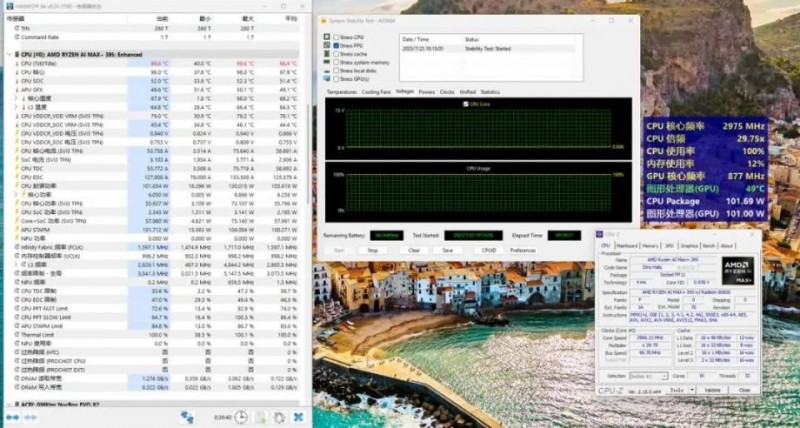Click the cache chip icon beside Stress cache
800x428 pixels.
[x=327, y=54]
